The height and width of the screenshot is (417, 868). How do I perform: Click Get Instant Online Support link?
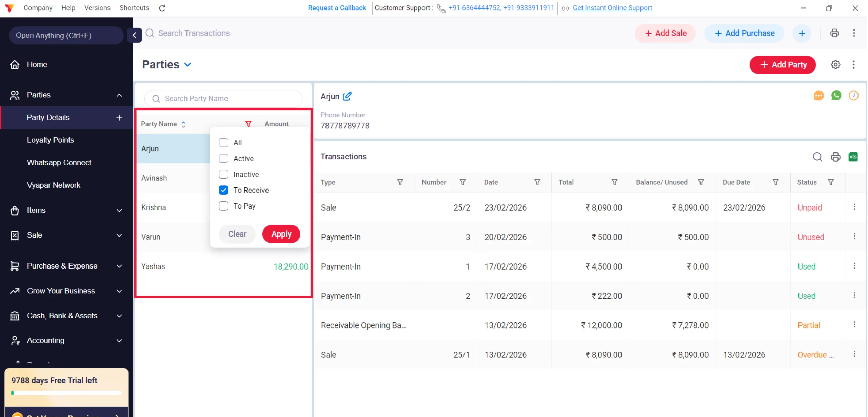[x=612, y=8]
